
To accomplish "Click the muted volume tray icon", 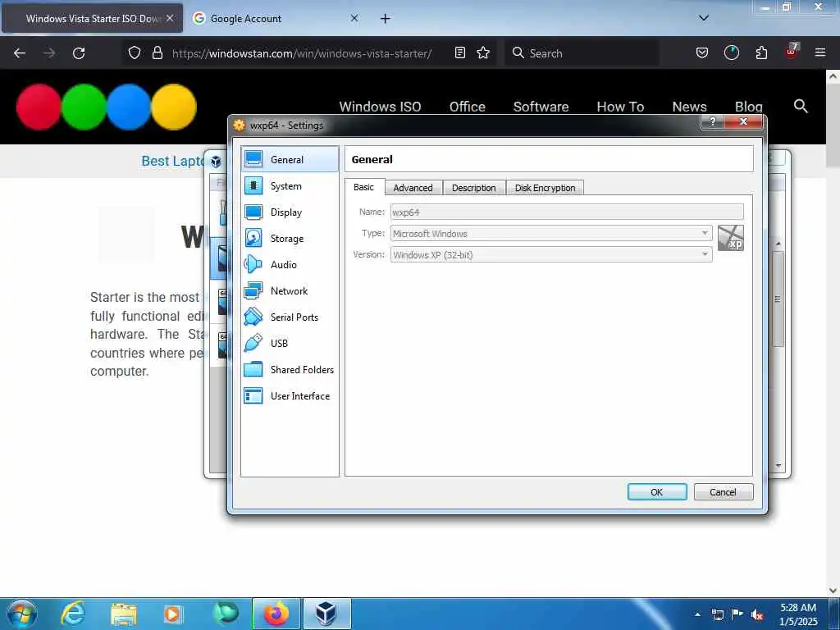I will tap(757, 615).
